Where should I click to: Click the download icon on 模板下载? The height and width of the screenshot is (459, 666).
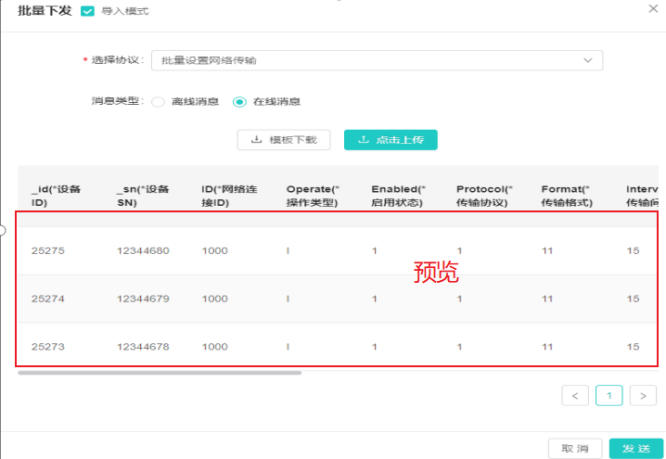[x=257, y=140]
